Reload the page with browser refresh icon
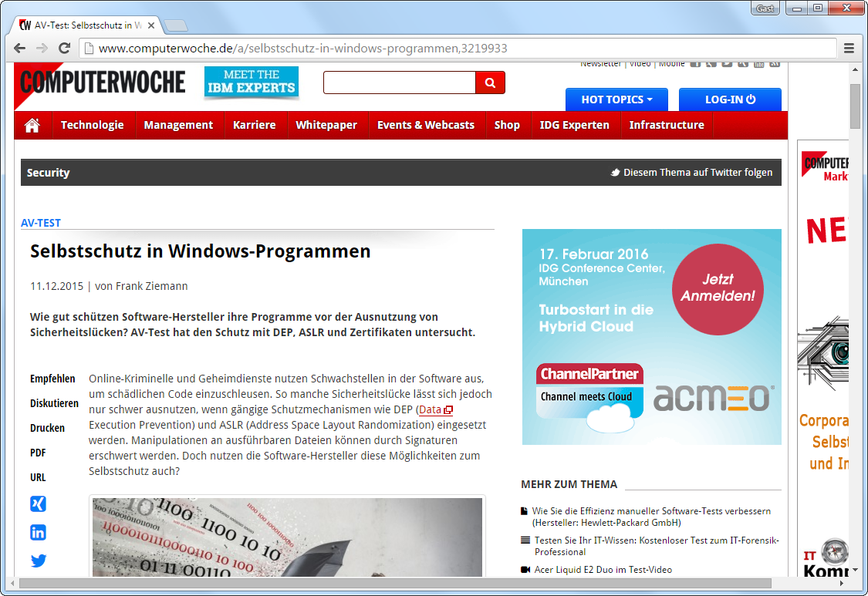This screenshot has height=596, width=868. pos(65,49)
